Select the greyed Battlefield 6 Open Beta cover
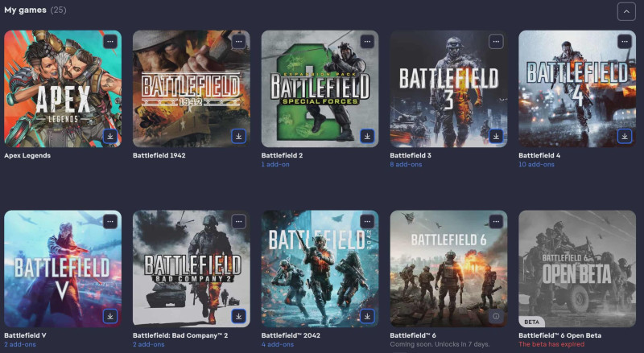This screenshot has width=644, height=353. coord(577,269)
